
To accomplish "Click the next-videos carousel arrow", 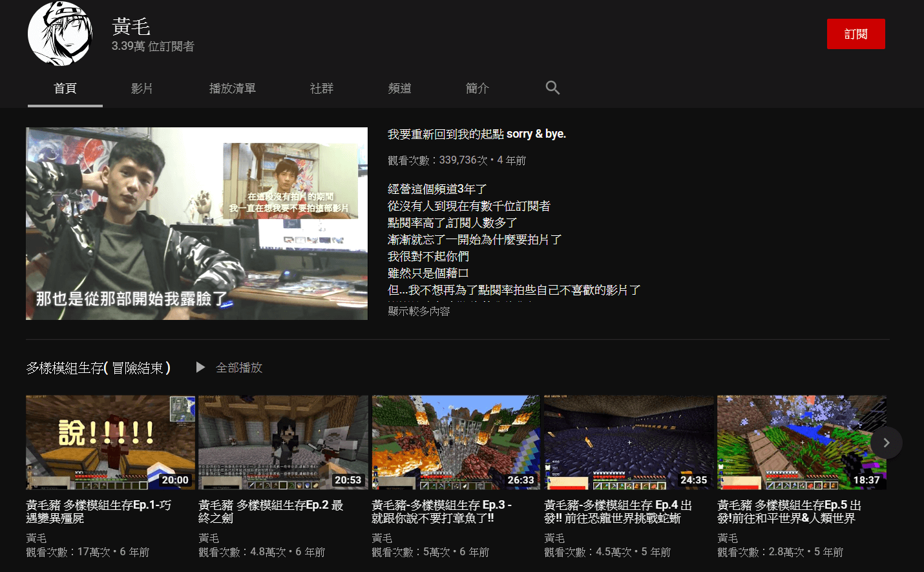I will tap(886, 443).
